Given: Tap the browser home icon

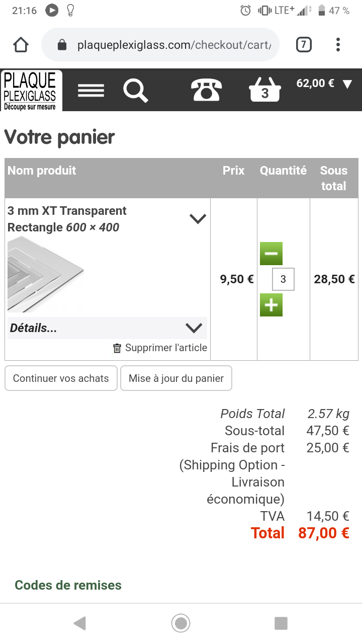Looking at the screenshot, I should coord(21,45).
